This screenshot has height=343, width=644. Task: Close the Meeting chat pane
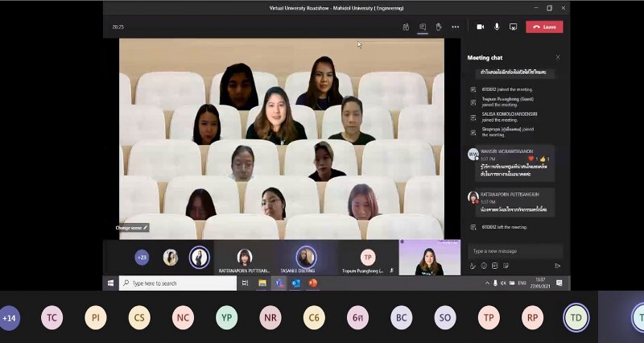click(558, 57)
